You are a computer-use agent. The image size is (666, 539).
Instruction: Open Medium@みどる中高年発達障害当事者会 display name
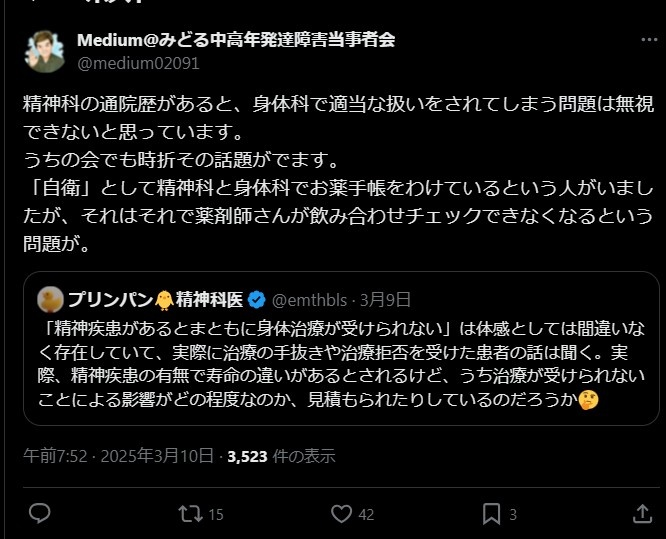[x=236, y=40]
